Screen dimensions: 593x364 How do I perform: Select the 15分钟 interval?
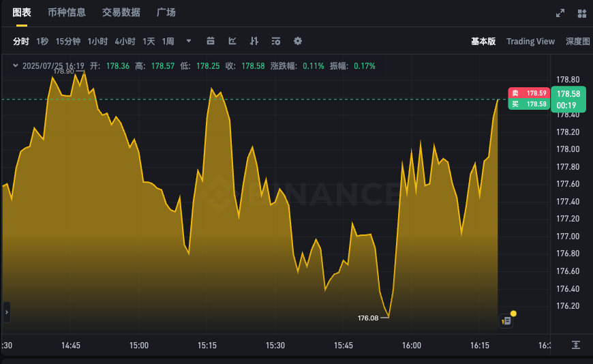[x=68, y=42]
